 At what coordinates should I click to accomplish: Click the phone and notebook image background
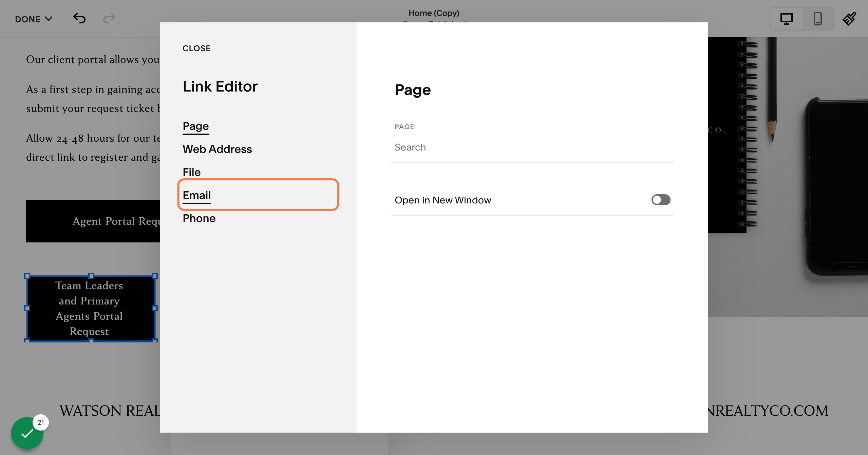pos(788,177)
